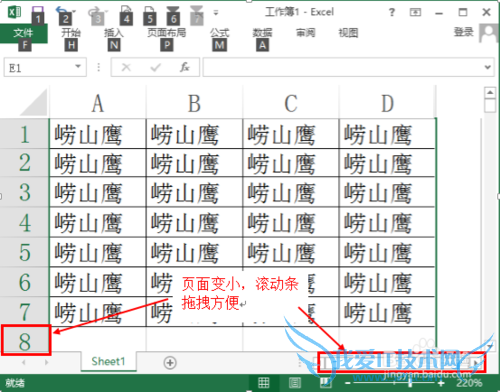Click the user account avatar icon

point(489,33)
